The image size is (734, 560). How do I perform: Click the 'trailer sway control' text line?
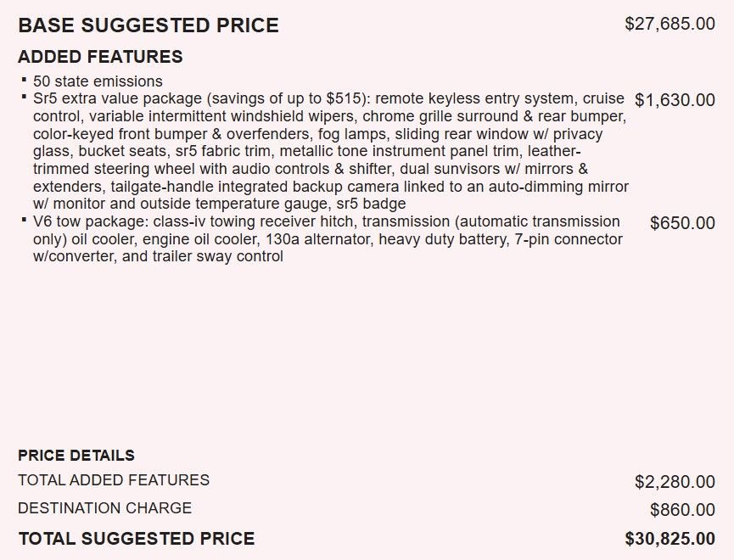pos(158,256)
